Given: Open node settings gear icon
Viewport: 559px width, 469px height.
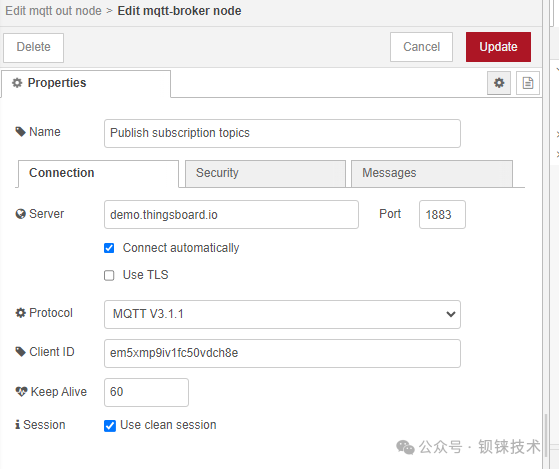Looking at the screenshot, I should pos(499,83).
